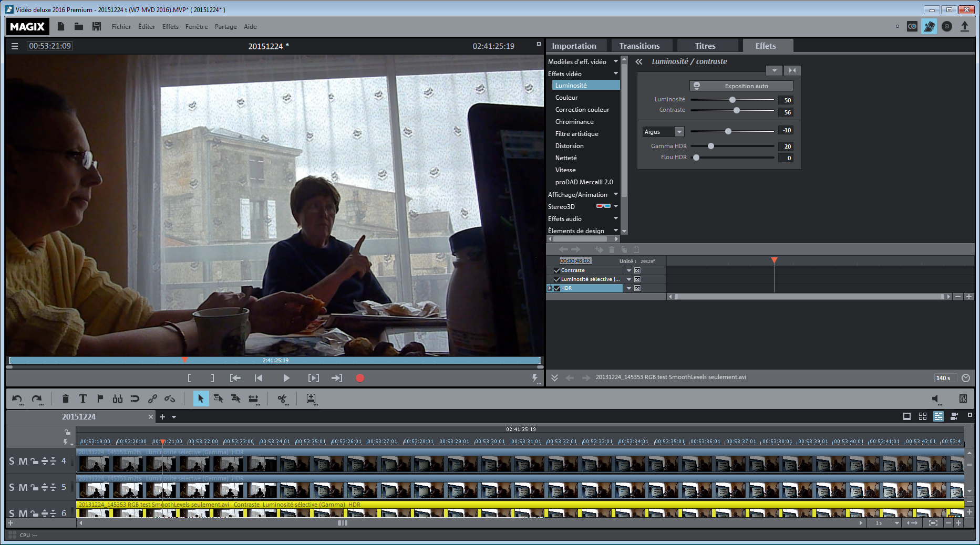The image size is (980, 545).
Task: Click the open project folder icon
Action: pyautogui.click(x=79, y=26)
